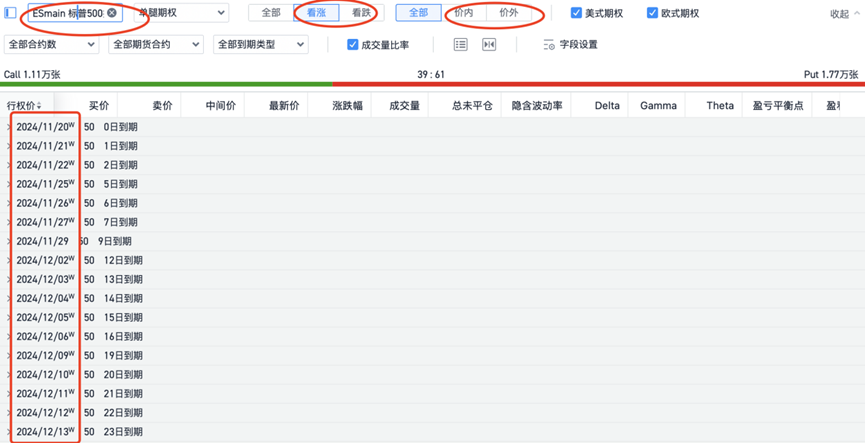Switch to the list layout view icon
Screen dimensions: 865x443
point(461,45)
